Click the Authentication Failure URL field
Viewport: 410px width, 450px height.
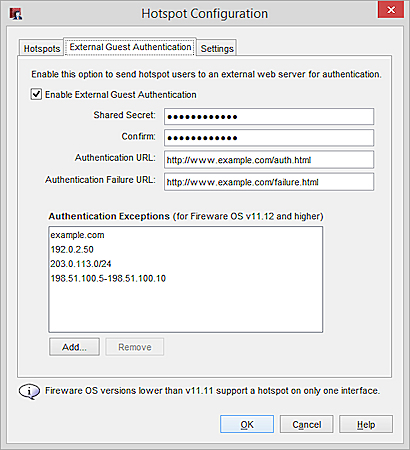click(269, 182)
